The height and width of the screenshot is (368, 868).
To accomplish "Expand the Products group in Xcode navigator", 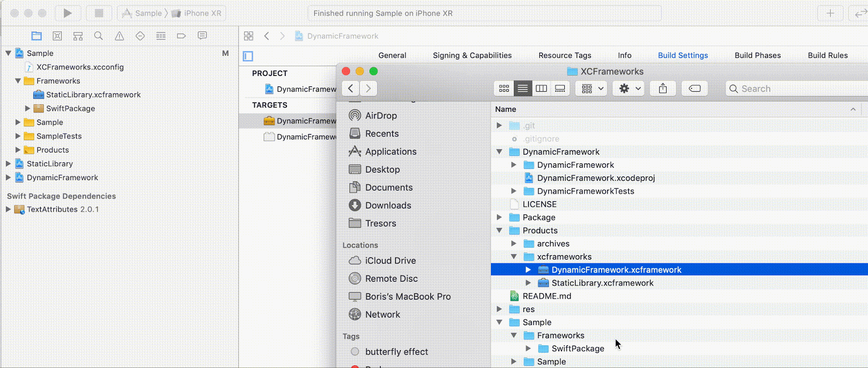I will [18, 150].
